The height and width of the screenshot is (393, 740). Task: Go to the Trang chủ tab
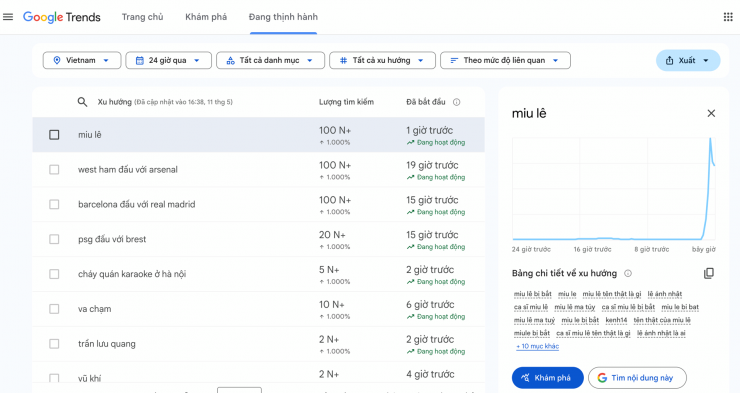point(143,17)
